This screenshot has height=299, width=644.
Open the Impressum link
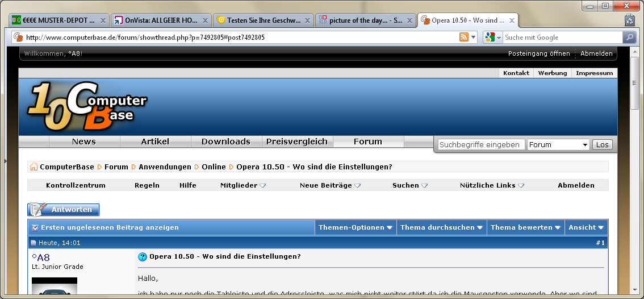coord(594,73)
